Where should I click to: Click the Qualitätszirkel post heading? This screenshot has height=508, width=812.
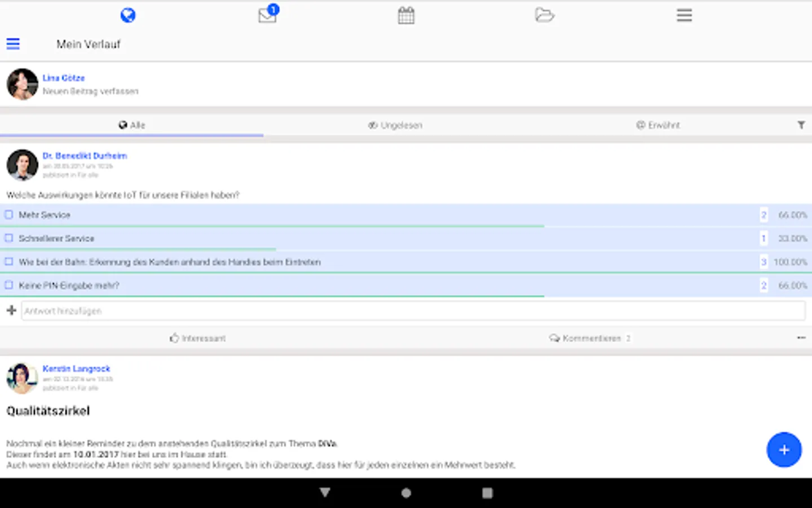[x=48, y=411]
